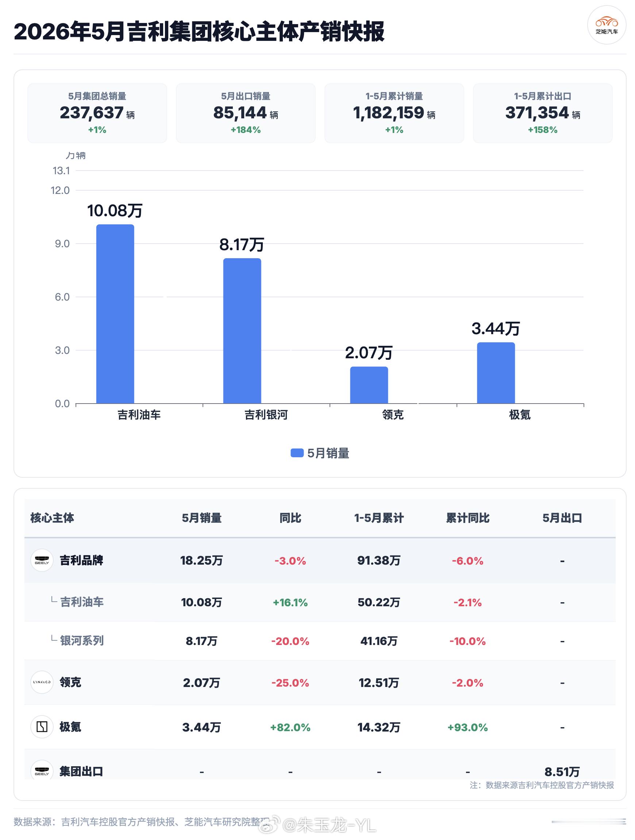
Task: Click the 吉利品牌 row label
Action: point(82,561)
